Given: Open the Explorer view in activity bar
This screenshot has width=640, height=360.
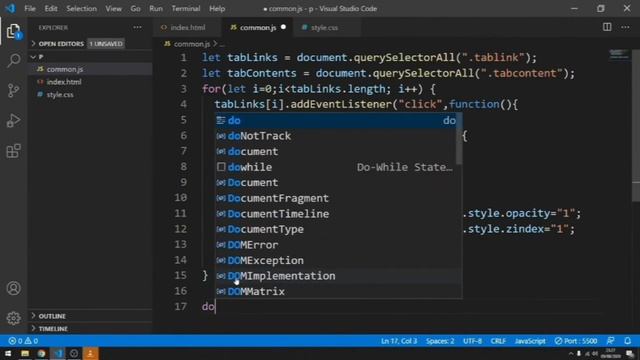Looking at the screenshot, I should pos(13,31).
